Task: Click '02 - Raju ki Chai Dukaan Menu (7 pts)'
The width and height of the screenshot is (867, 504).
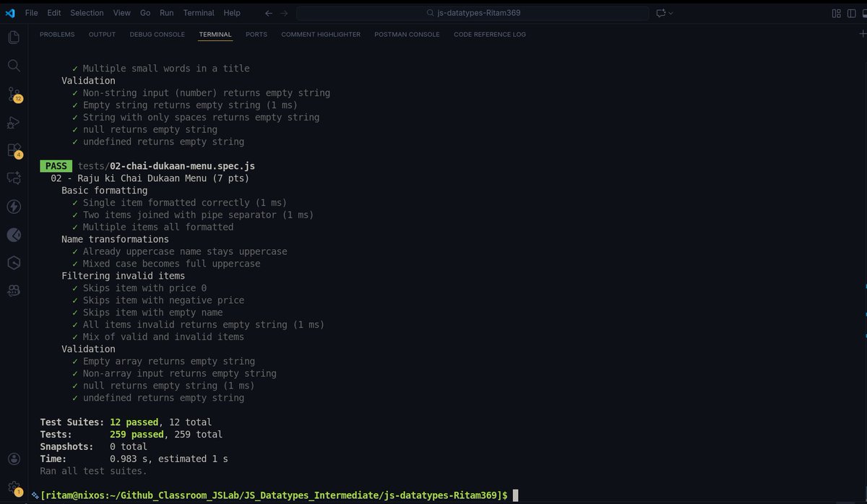Action: click(150, 178)
